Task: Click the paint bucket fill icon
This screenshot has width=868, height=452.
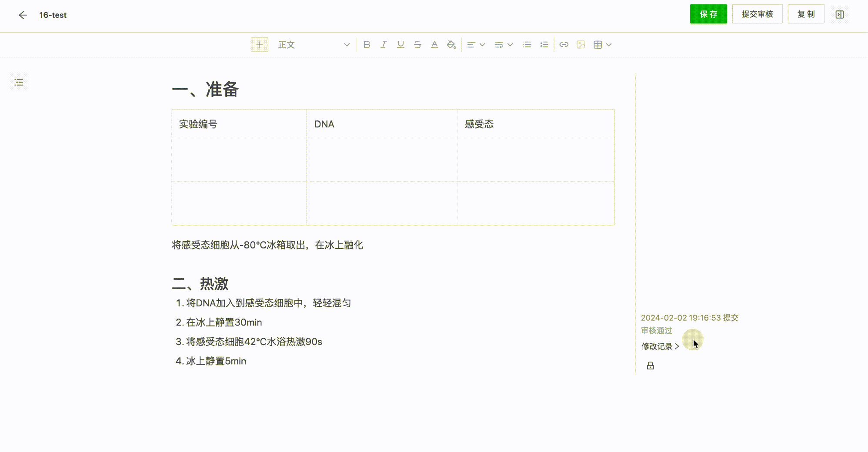Action: click(x=451, y=45)
